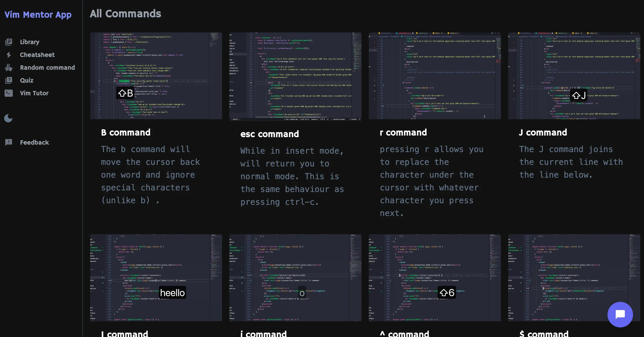The image size is (644, 337).
Task: Go to the Cheatsheet page
Action: [x=37, y=55]
